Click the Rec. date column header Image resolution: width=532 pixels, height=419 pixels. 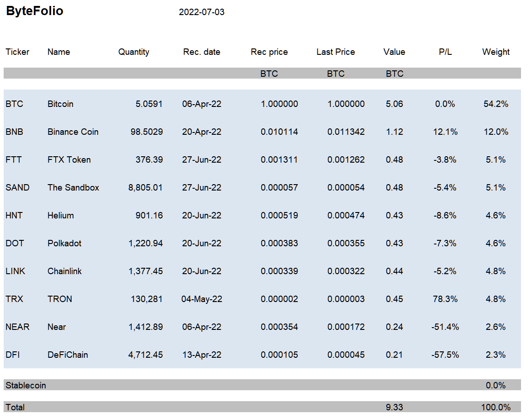pyautogui.click(x=201, y=52)
